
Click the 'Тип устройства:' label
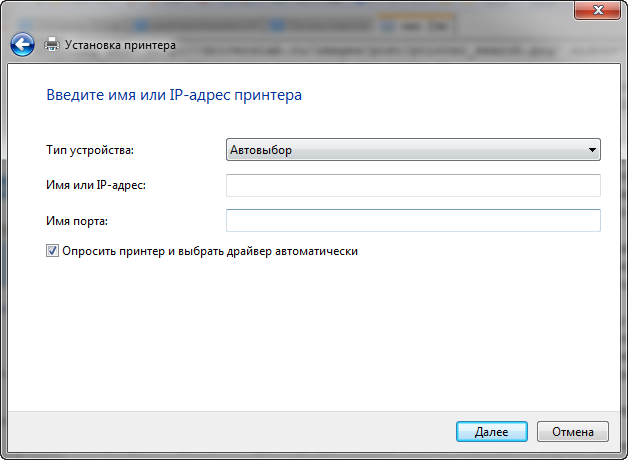click(90, 150)
